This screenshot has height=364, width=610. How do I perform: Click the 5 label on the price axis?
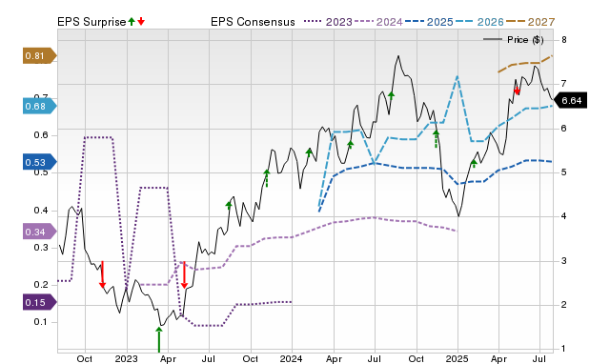(x=563, y=172)
